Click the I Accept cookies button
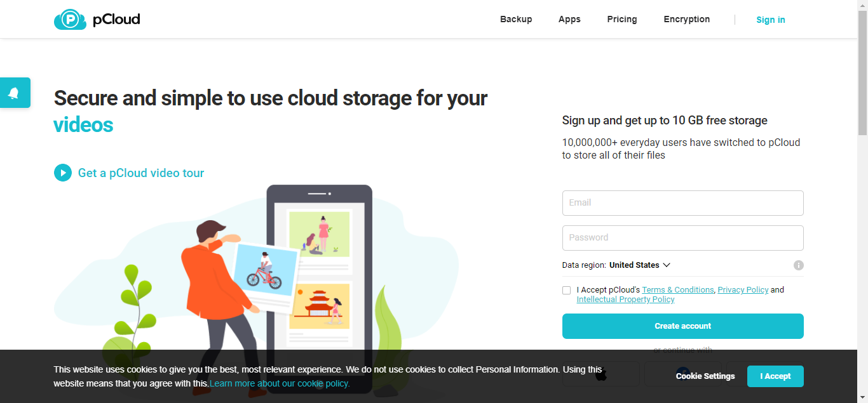 coord(775,376)
